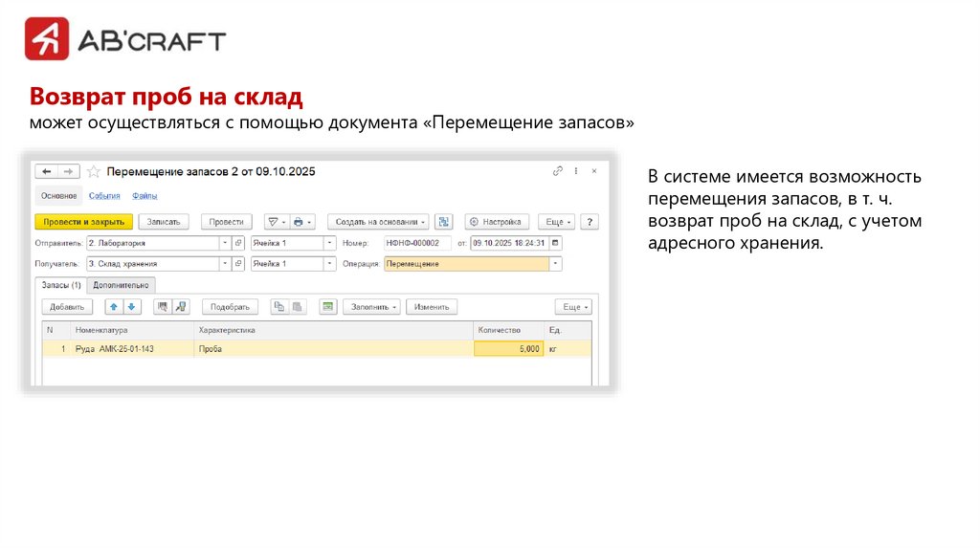Copy rows with the copy icon
The height and width of the screenshot is (549, 980).
[x=279, y=307]
